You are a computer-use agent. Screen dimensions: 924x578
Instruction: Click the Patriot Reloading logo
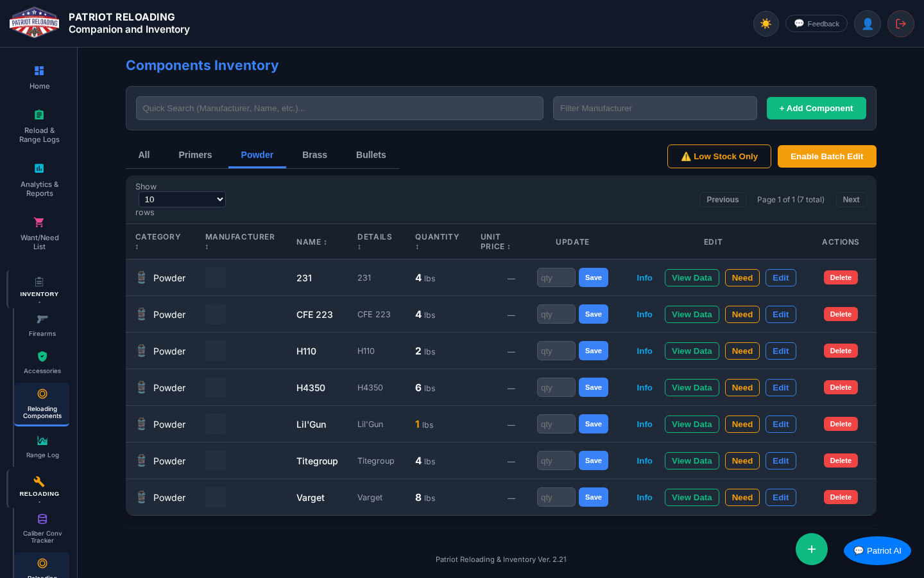coord(35,22)
